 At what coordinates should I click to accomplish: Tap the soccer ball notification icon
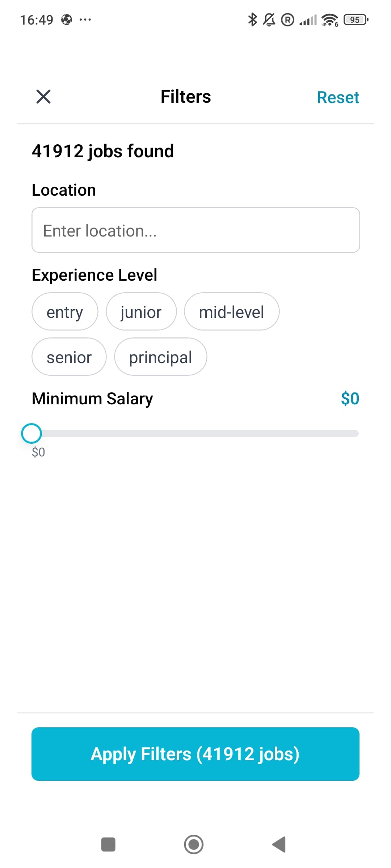tap(67, 20)
